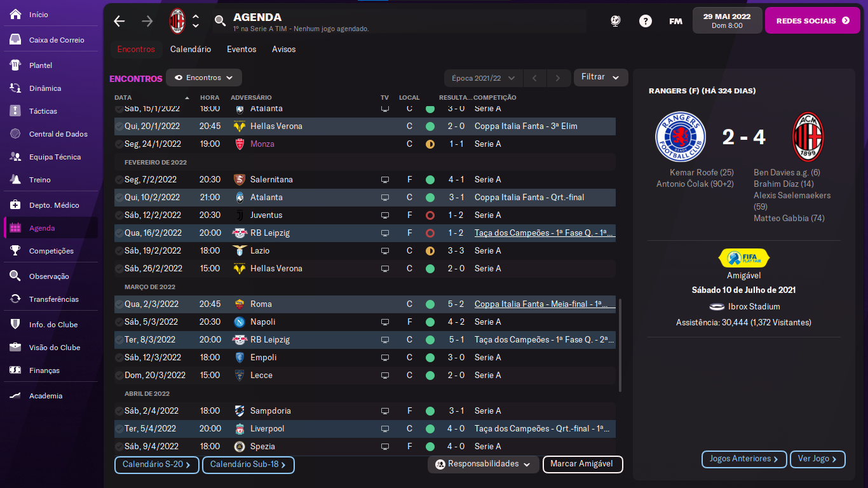868x488 pixels.
Task: Click the Ver Jogo button
Action: [817, 459]
